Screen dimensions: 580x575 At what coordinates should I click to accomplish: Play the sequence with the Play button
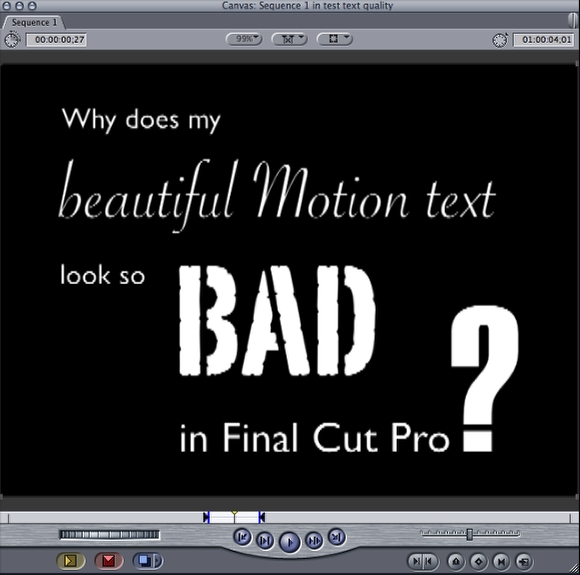click(290, 542)
